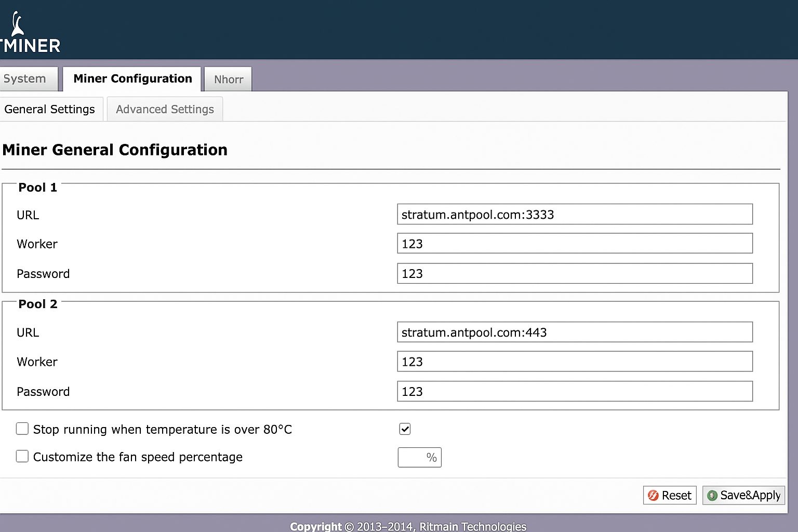Click the red Reset icon
Image resolution: width=798 pixels, height=532 pixels.
(x=653, y=496)
